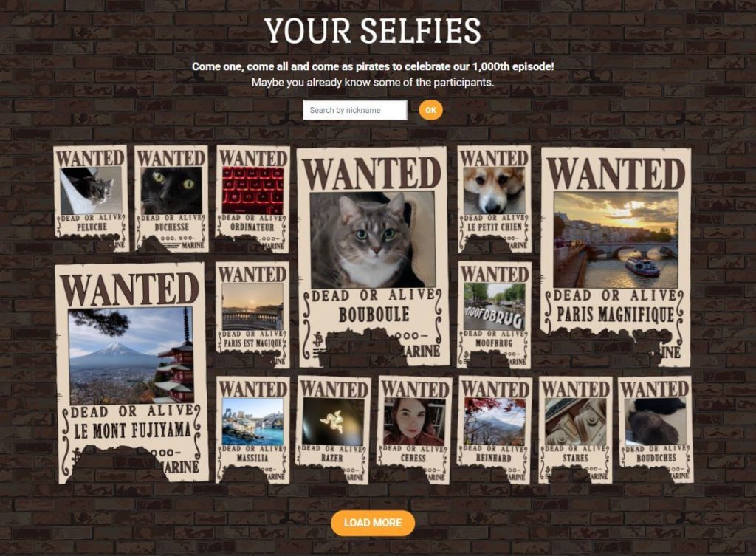Open the Peluche wanted poster

91,199
